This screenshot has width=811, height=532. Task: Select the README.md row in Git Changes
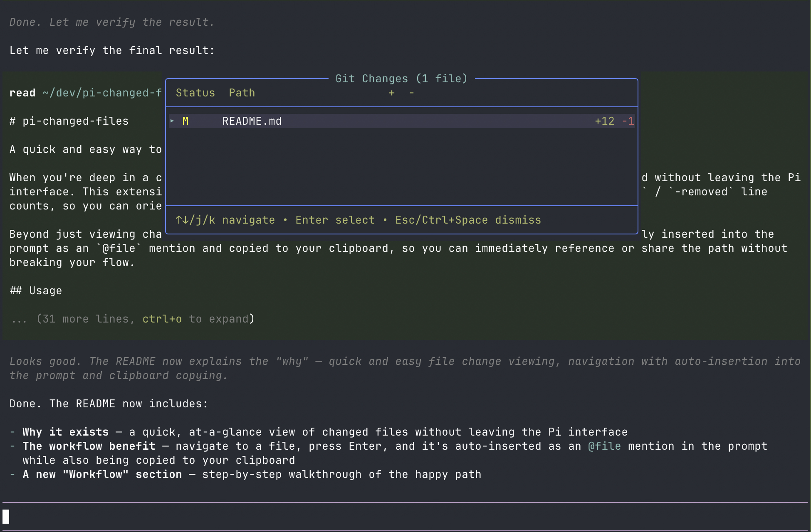(402, 121)
